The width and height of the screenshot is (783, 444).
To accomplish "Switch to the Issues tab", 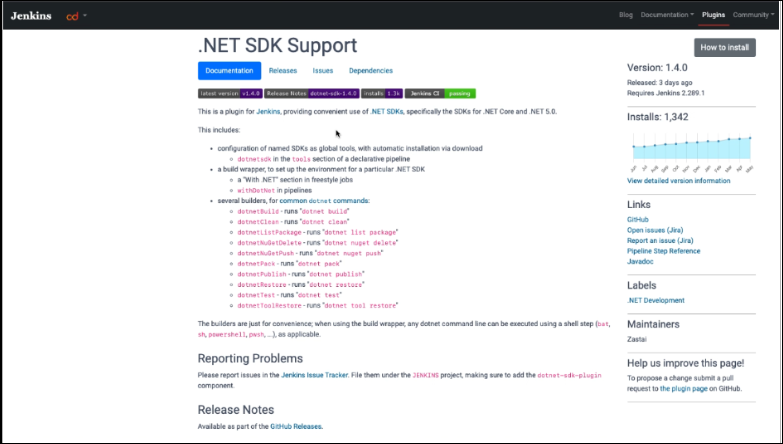I will tap(323, 71).
